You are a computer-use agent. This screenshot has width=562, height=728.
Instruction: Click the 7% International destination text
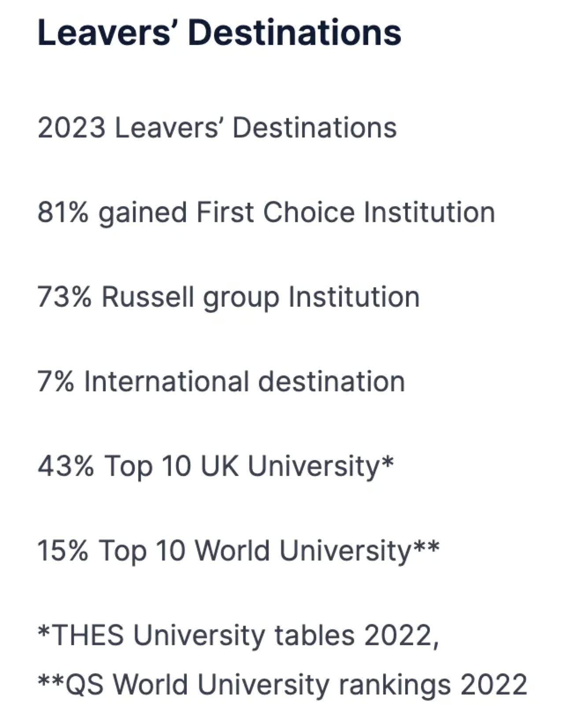coord(221,381)
